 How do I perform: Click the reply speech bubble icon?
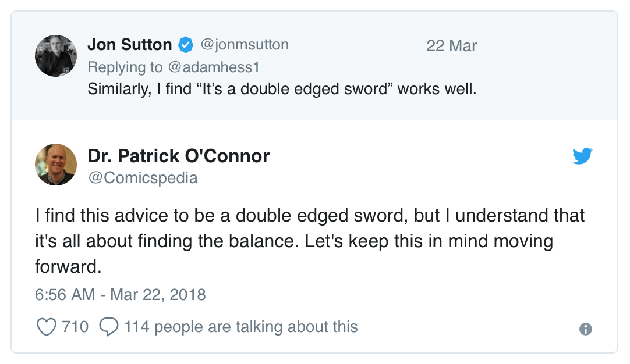coord(109,327)
